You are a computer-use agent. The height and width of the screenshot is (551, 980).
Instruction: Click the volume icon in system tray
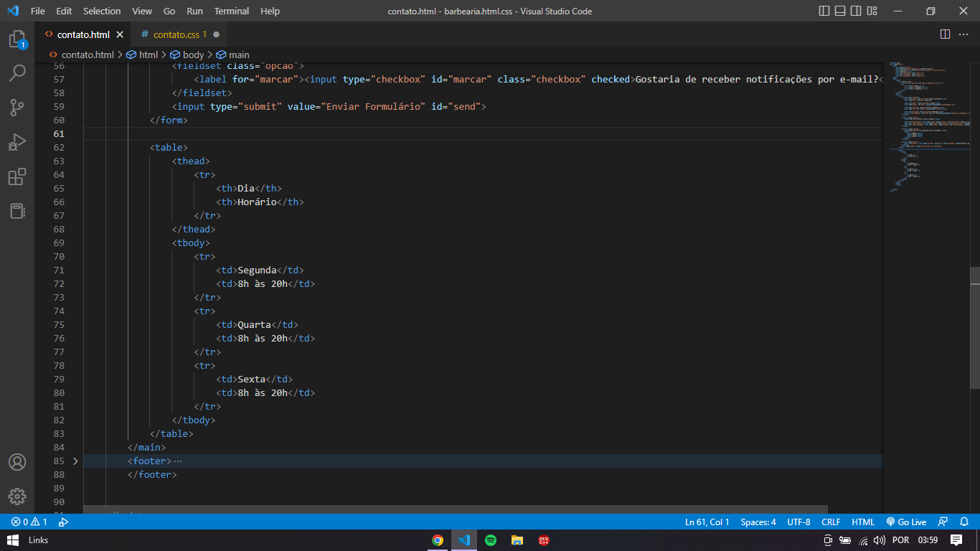click(x=879, y=540)
